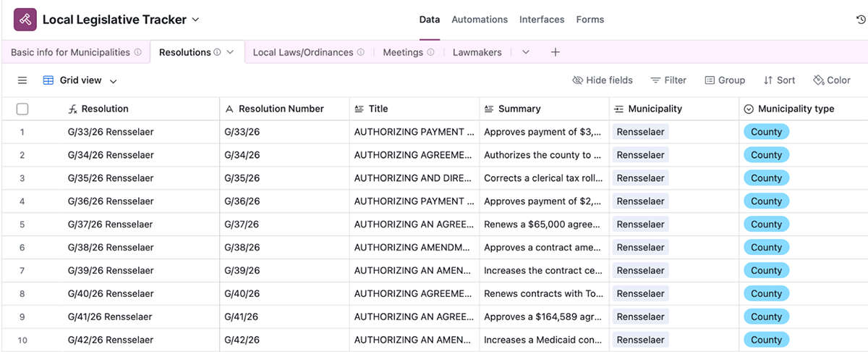Image resolution: width=868 pixels, height=352 pixels.
Task: Switch to Data tab
Action: click(x=430, y=20)
